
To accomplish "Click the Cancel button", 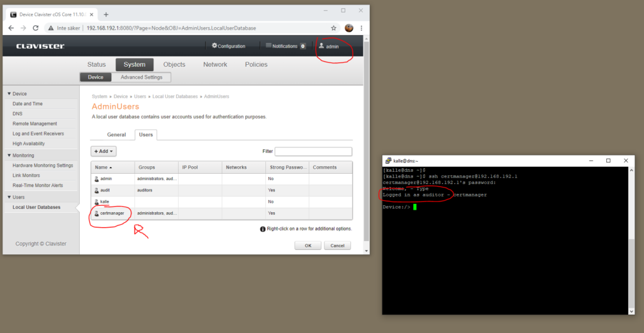I will 337,246.
